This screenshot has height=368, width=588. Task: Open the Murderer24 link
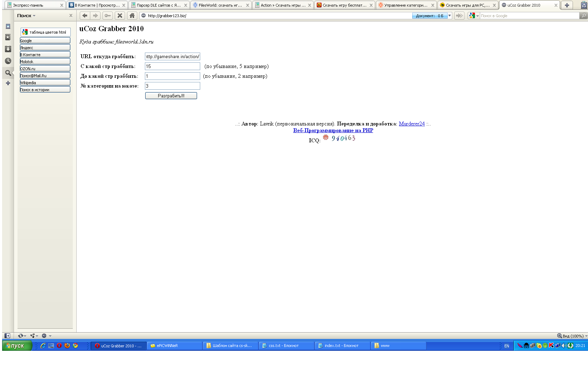click(412, 124)
